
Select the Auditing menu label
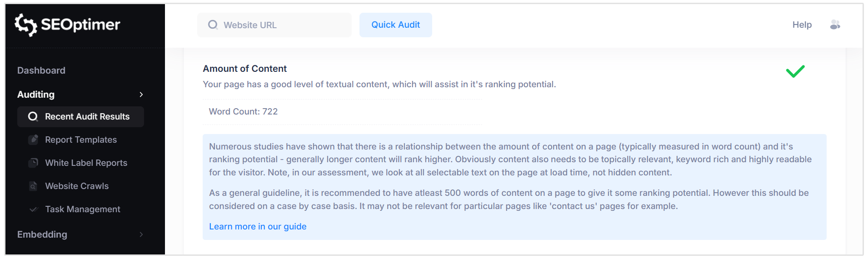pyautogui.click(x=36, y=95)
